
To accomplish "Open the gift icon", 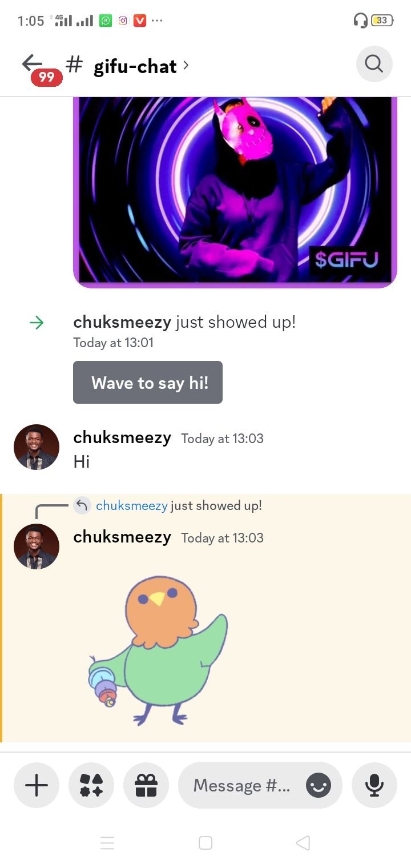I will coord(146,785).
